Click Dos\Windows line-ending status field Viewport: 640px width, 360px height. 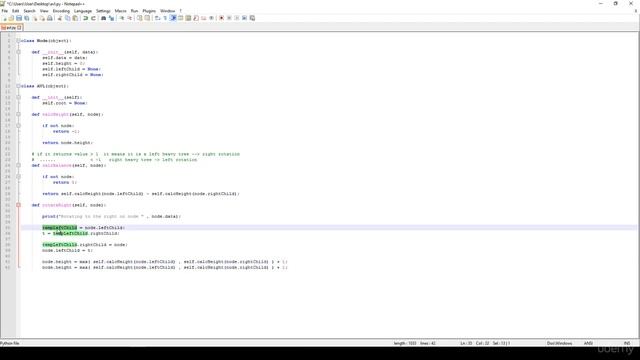click(x=559, y=343)
